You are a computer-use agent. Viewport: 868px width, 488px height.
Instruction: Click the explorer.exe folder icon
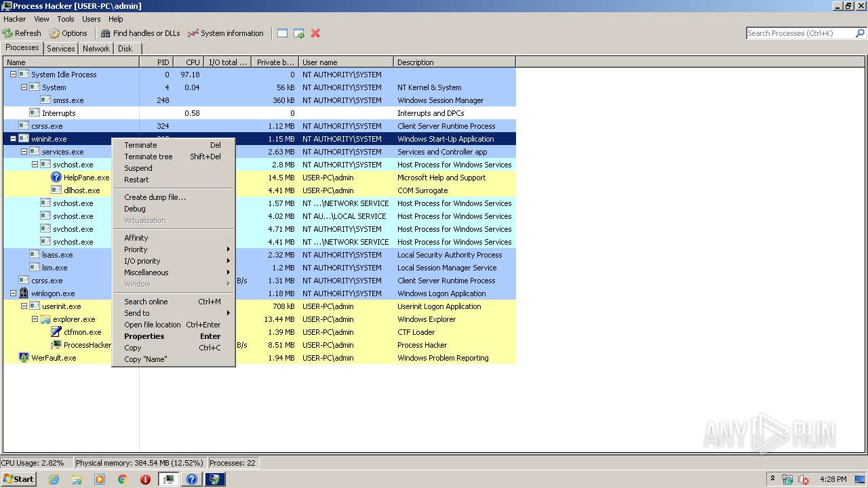click(x=45, y=319)
